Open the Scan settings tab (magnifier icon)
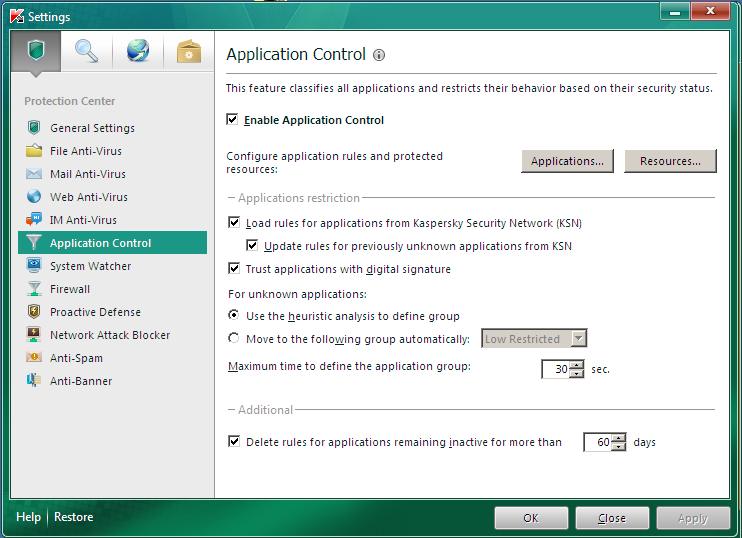This screenshot has height=538, width=742. tap(87, 52)
